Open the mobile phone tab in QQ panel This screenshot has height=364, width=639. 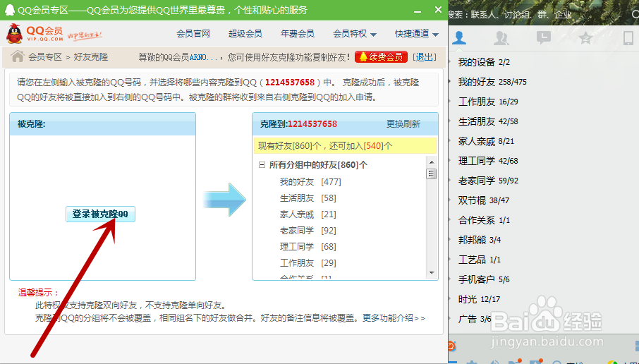pos(628,38)
